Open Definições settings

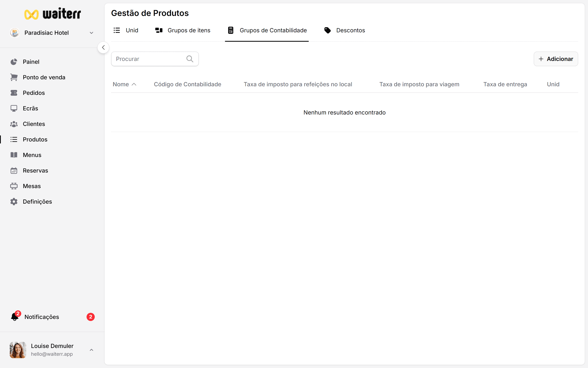pos(37,202)
